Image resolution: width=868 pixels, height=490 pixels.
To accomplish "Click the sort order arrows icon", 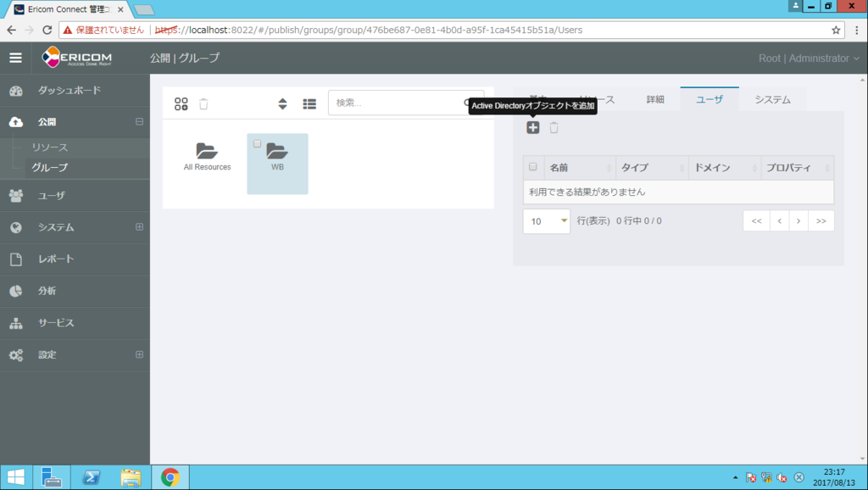I will (x=282, y=103).
